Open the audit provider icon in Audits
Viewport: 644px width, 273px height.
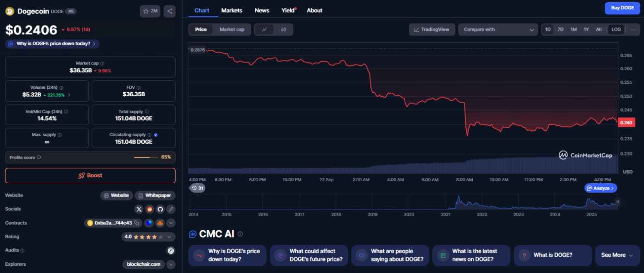170,250
